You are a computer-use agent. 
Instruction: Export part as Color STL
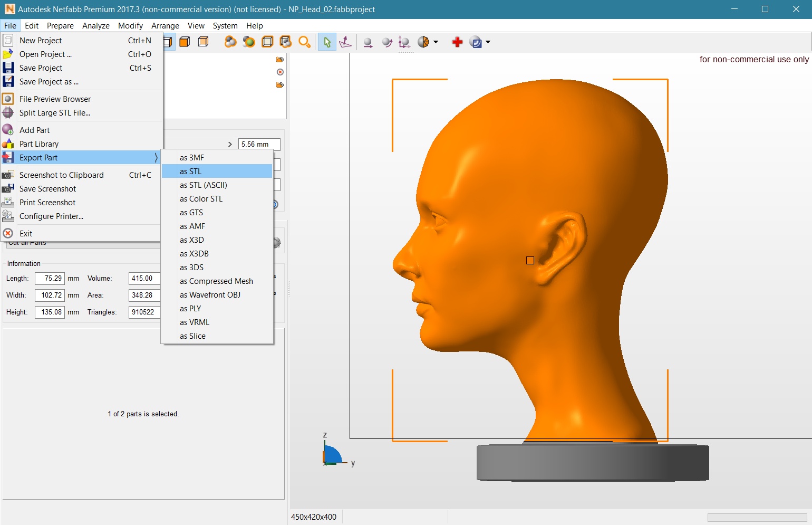[217, 199]
